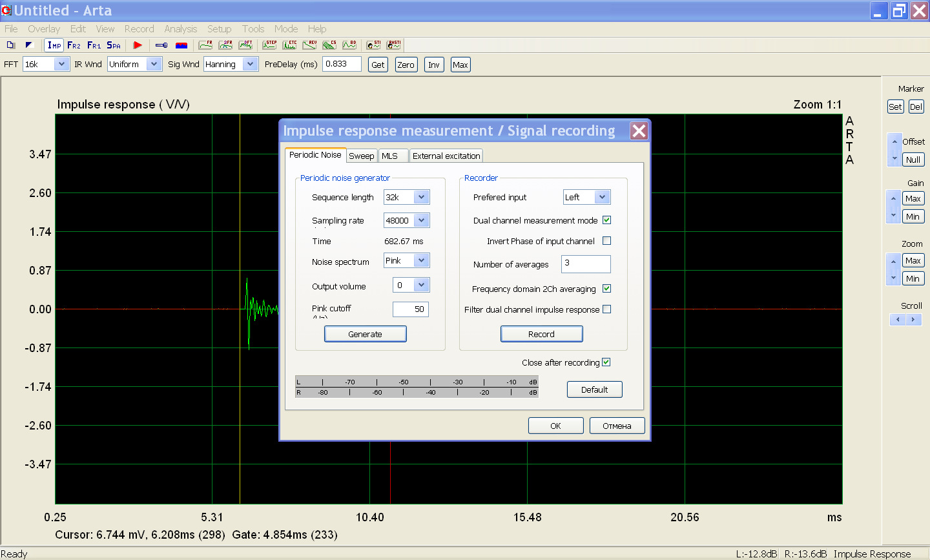Image resolution: width=930 pixels, height=560 pixels.
Task: Open the Analysis menu
Action: tap(180, 29)
